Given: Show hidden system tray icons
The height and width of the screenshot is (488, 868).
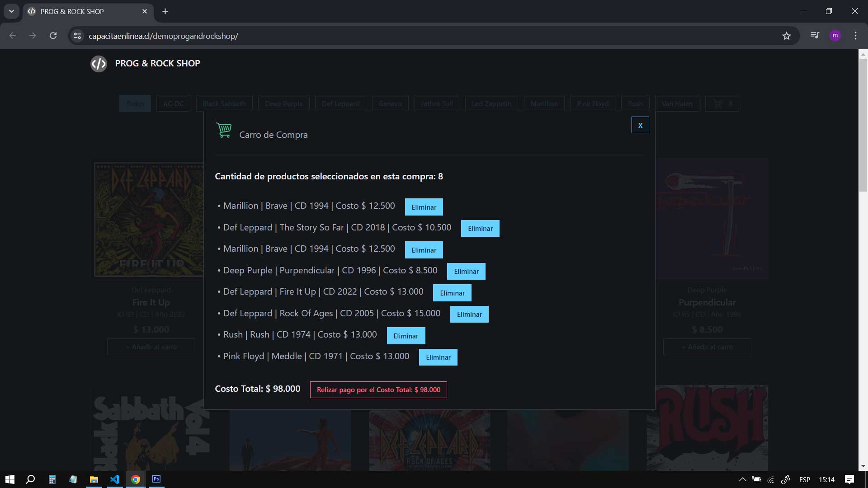Looking at the screenshot, I should [742, 479].
